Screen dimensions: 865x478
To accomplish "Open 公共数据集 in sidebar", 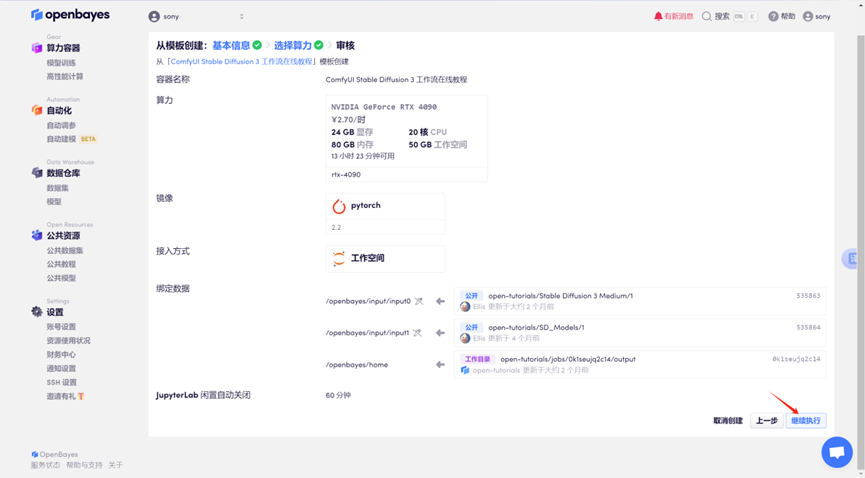I will tap(65, 251).
